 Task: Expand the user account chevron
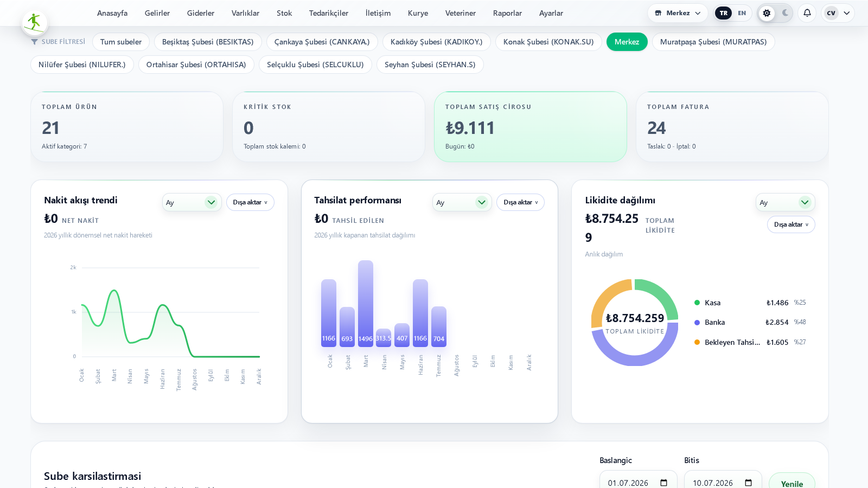[x=846, y=13]
